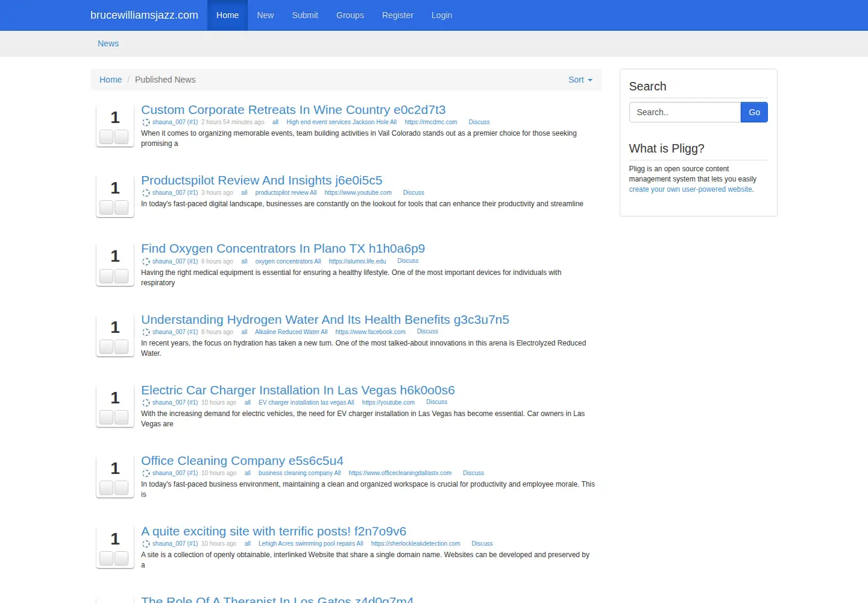Click the avatar icon on the Oxygen Concentrators post
Viewport: 868px width, 603px height.
click(x=146, y=262)
